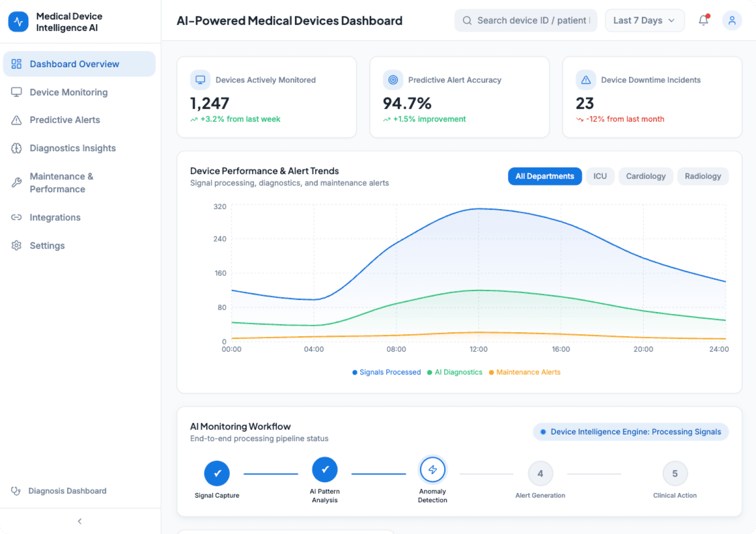Select the ICU filter tab
Image resolution: width=756 pixels, height=534 pixels.
[x=600, y=176]
